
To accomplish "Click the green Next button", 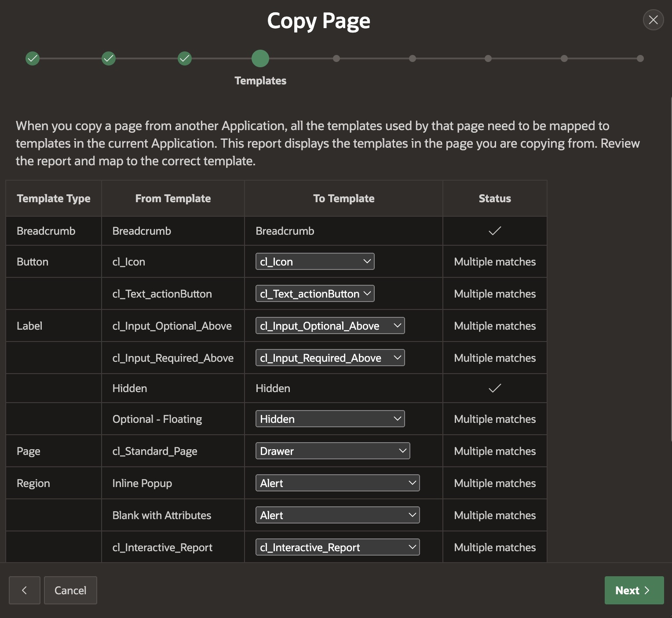I will pyautogui.click(x=634, y=590).
